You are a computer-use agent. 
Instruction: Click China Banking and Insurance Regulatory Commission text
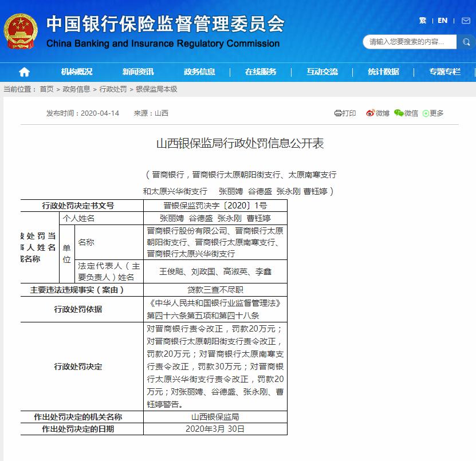click(163, 44)
